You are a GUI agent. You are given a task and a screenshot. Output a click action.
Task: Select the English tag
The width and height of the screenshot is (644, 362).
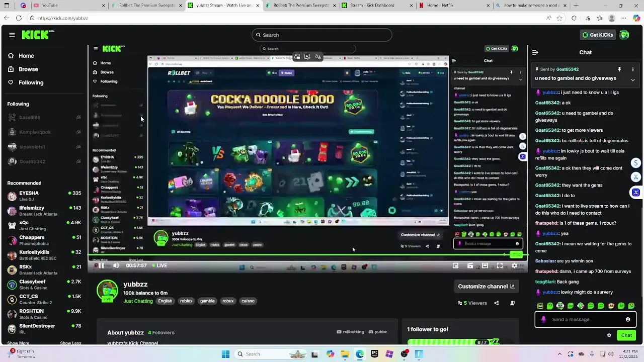coord(165,301)
